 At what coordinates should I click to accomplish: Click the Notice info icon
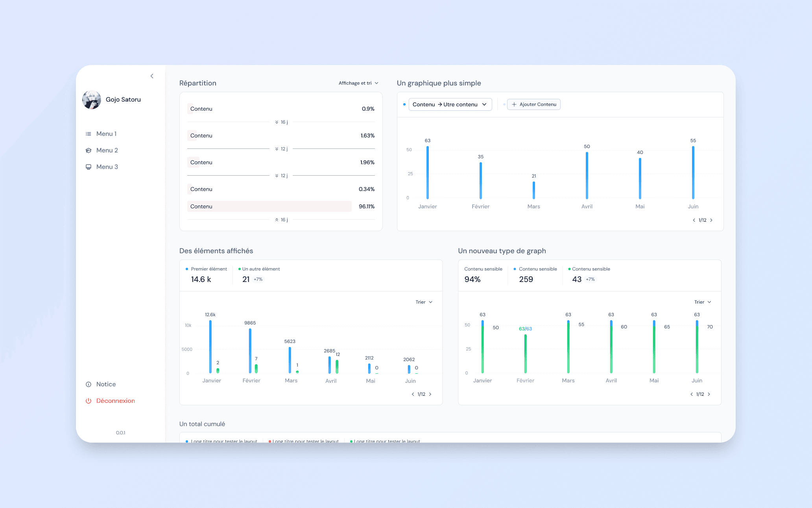[x=89, y=384]
